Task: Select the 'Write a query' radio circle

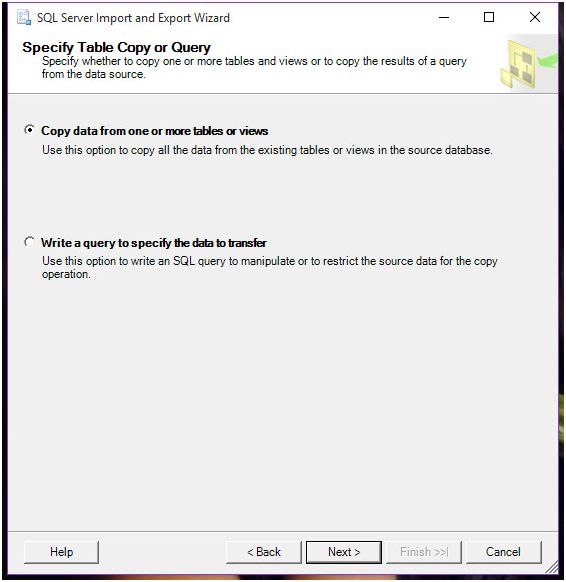Action: click(29, 242)
